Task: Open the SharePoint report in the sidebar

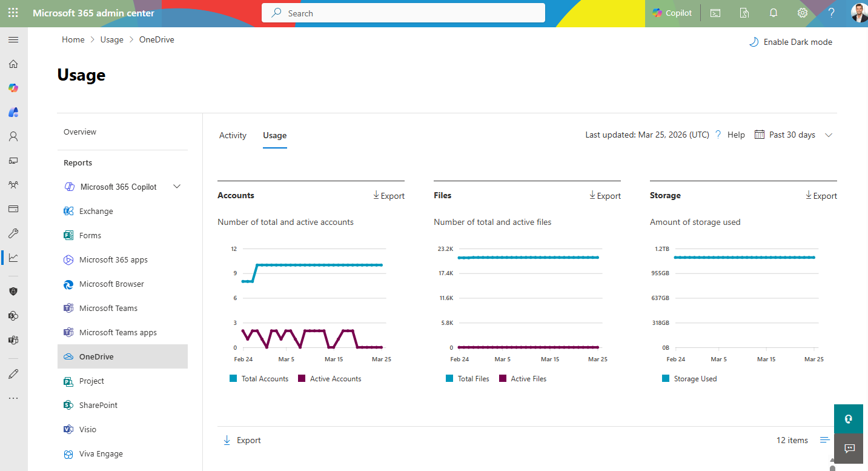Action: coord(99,405)
